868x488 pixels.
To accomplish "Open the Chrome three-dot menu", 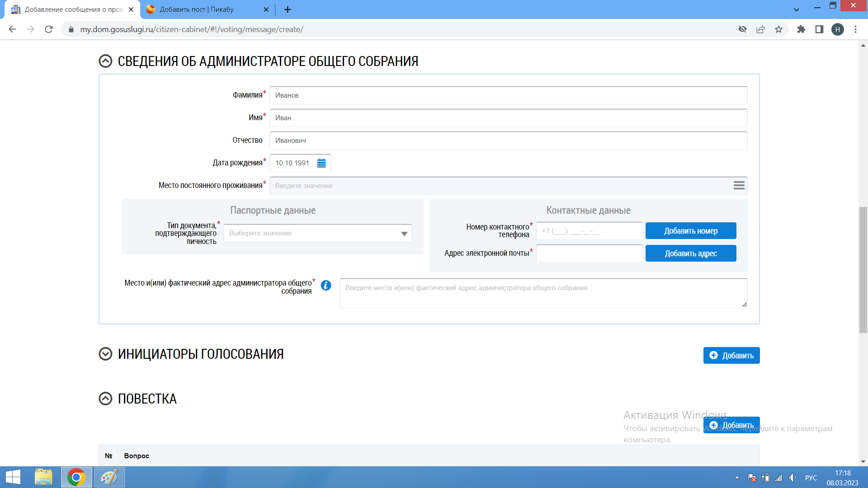I will 855,29.
